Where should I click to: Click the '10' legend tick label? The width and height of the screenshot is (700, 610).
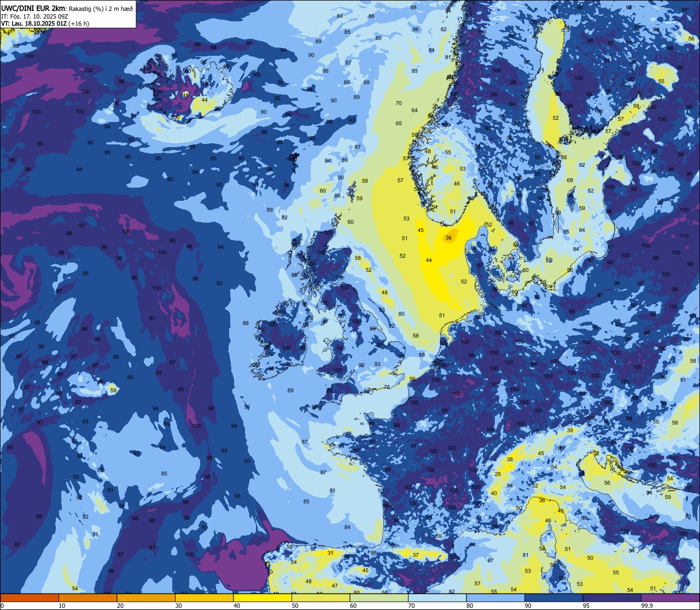coord(62,606)
